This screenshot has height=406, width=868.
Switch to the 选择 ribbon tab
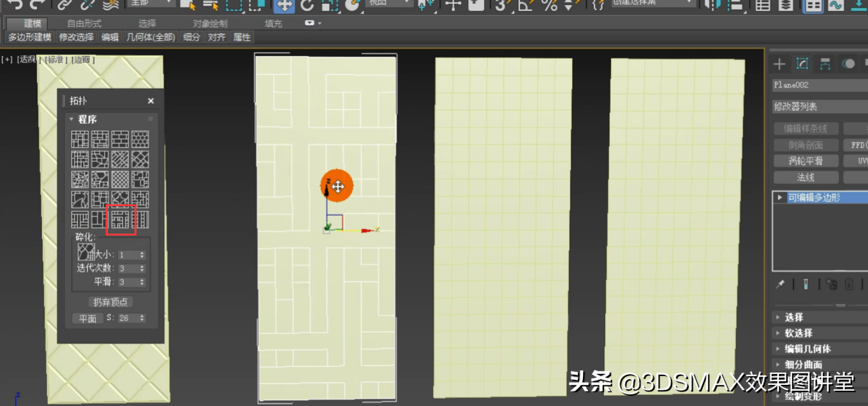click(x=147, y=24)
